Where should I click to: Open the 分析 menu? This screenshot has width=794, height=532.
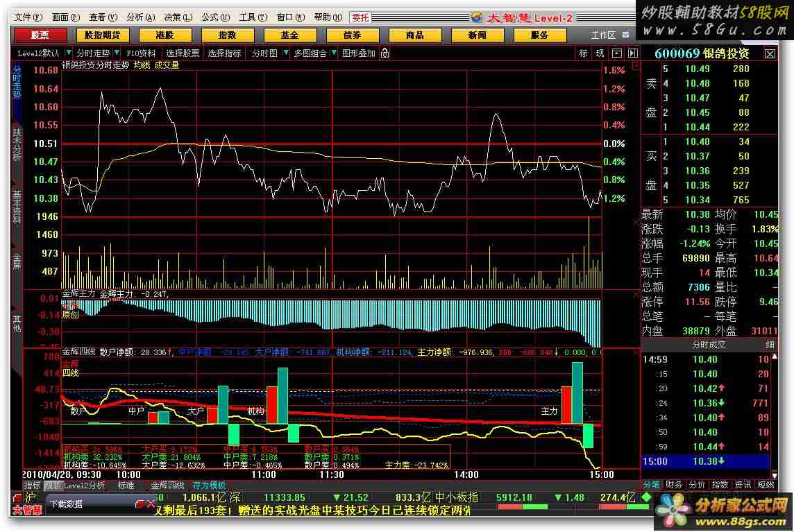tap(140, 17)
